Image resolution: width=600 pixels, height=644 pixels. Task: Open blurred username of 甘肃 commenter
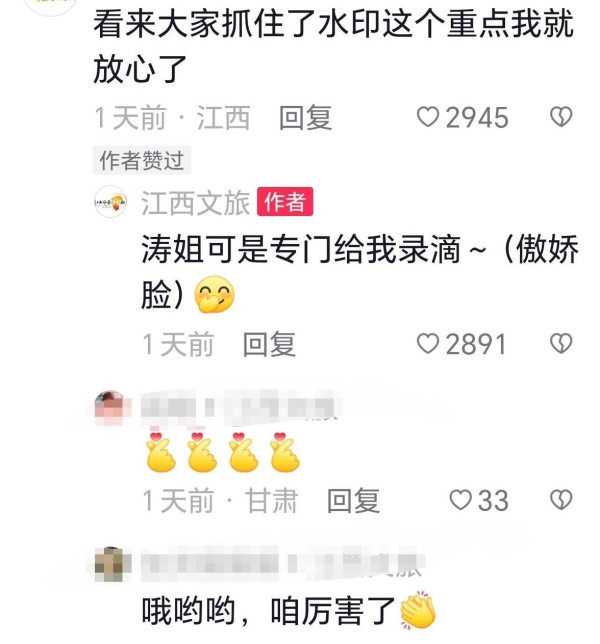click(239, 407)
